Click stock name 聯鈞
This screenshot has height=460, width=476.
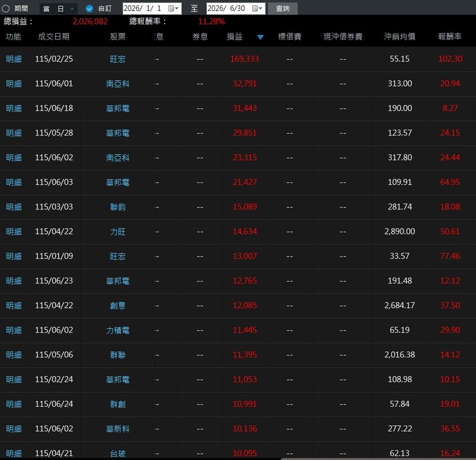coord(118,207)
